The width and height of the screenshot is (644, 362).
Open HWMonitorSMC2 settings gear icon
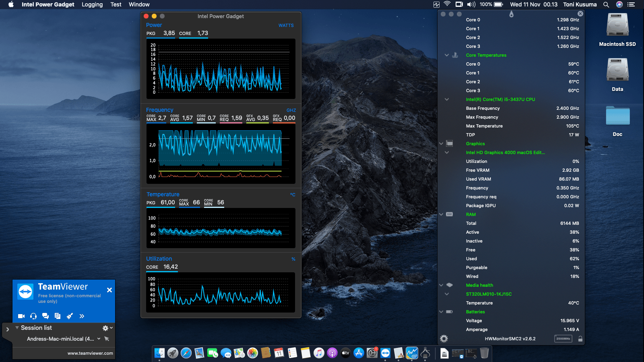(444, 339)
